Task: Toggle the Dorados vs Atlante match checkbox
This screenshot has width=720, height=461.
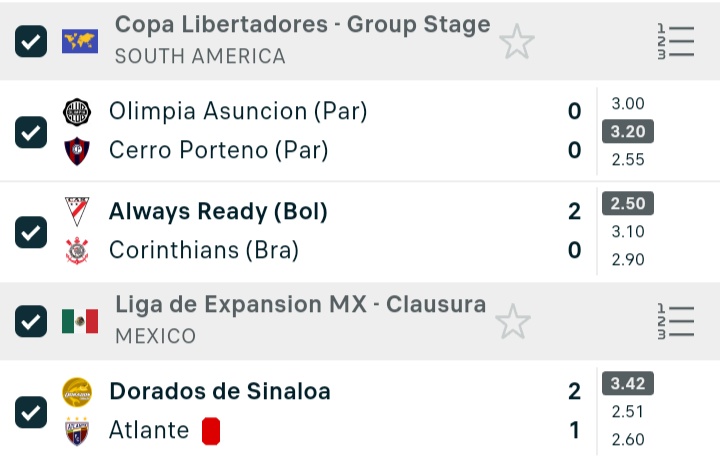Action: (31, 411)
